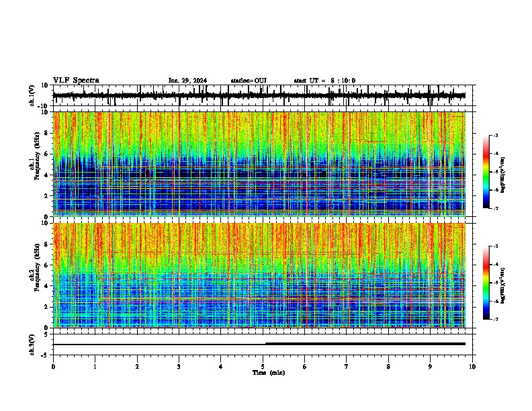Click the "-3" label on ch.1 color scale
Viewport: 532px width, 411px height.
click(495, 136)
